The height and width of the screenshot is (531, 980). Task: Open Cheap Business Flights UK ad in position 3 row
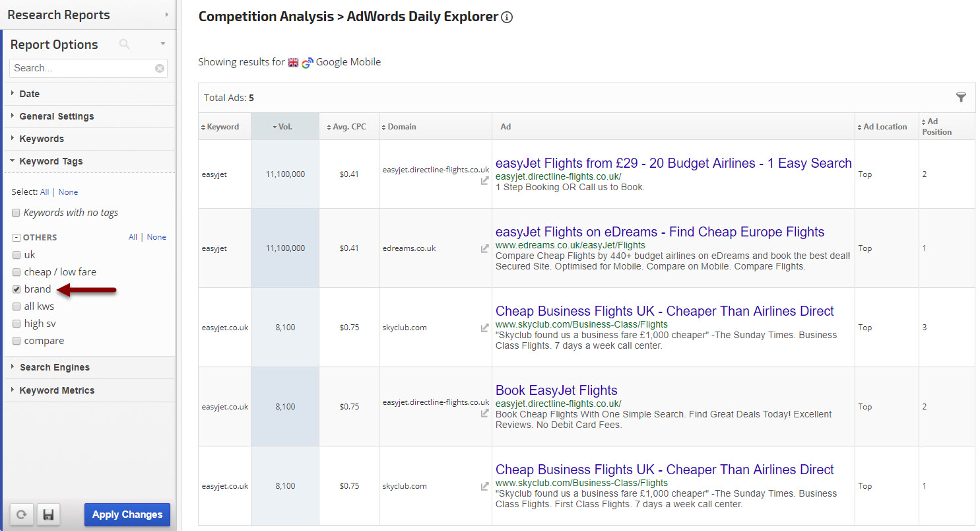click(x=665, y=311)
